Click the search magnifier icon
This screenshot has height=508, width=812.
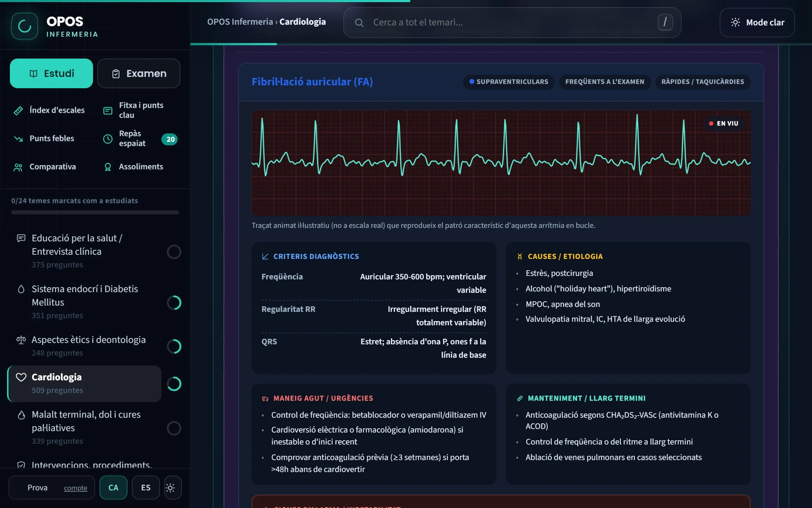coord(359,23)
